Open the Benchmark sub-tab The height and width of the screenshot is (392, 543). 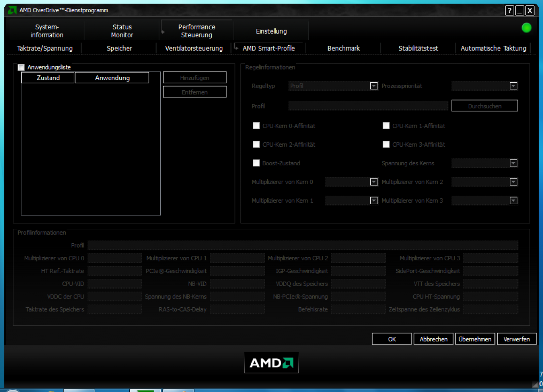pyautogui.click(x=344, y=48)
